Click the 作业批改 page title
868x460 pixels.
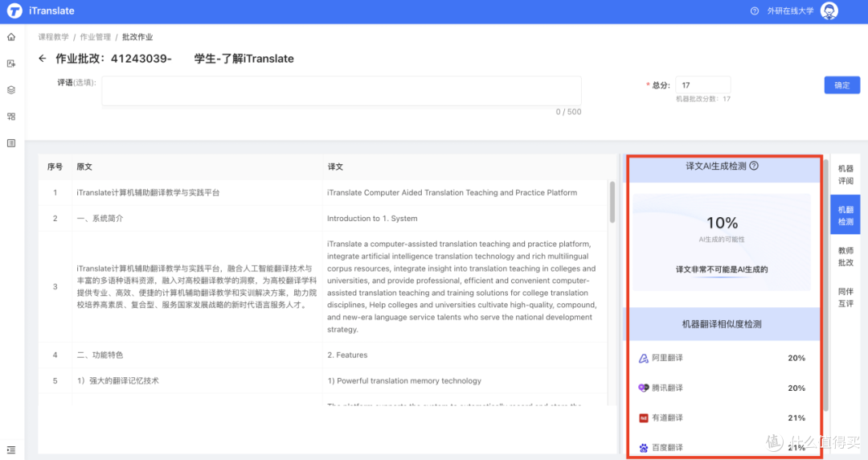tap(174, 59)
